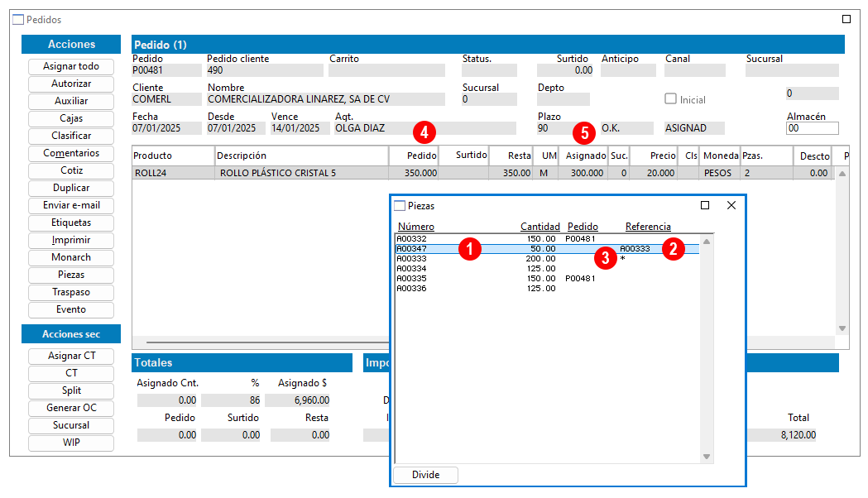Click the Autorizar action button
The image size is (868, 498).
click(x=71, y=84)
